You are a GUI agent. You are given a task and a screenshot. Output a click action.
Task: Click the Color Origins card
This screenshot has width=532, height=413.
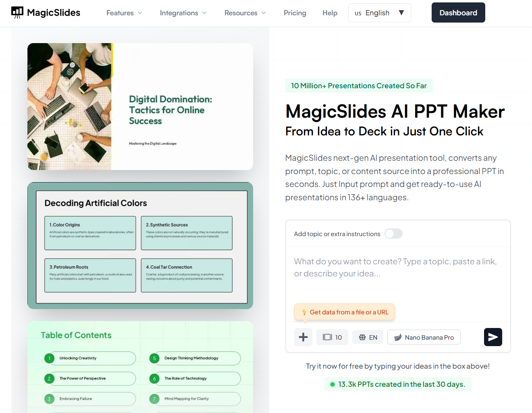90,233
